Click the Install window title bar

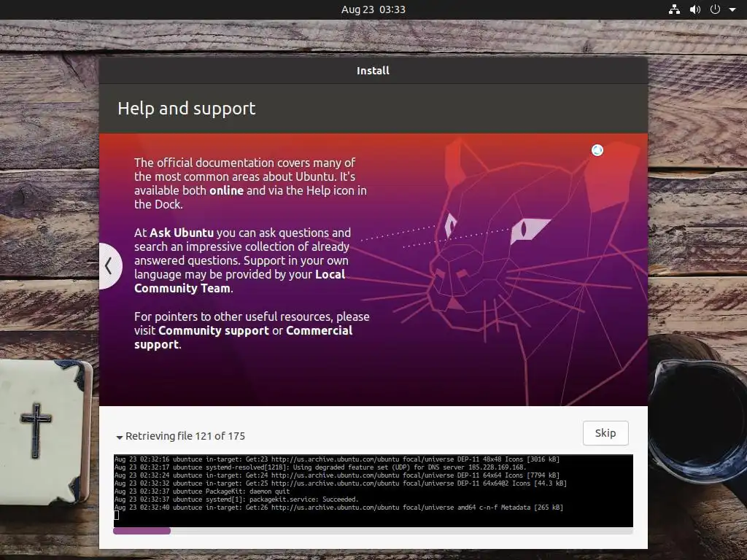(373, 71)
